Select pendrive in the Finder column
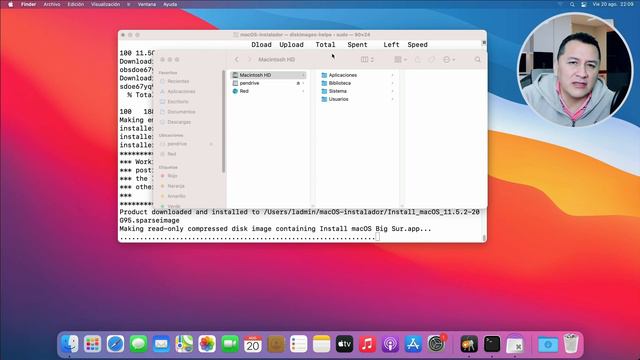 click(269, 83)
